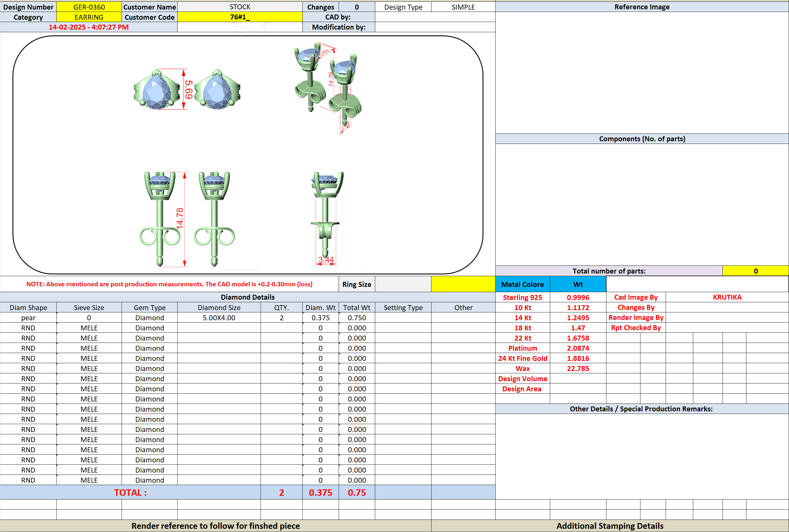Click the yellow cell beside Ring Size
The image size is (789, 532).
[x=463, y=284]
